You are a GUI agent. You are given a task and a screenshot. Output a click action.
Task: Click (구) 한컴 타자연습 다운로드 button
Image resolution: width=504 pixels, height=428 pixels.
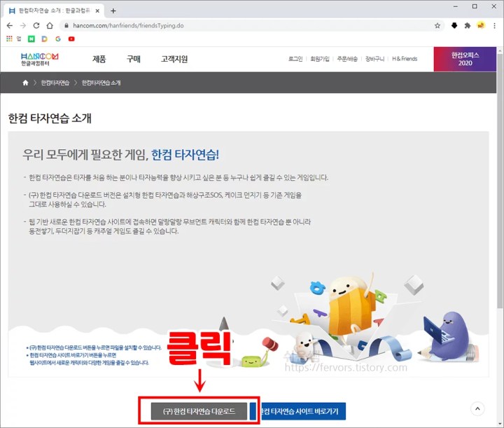pyautogui.click(x=199, y=411)
